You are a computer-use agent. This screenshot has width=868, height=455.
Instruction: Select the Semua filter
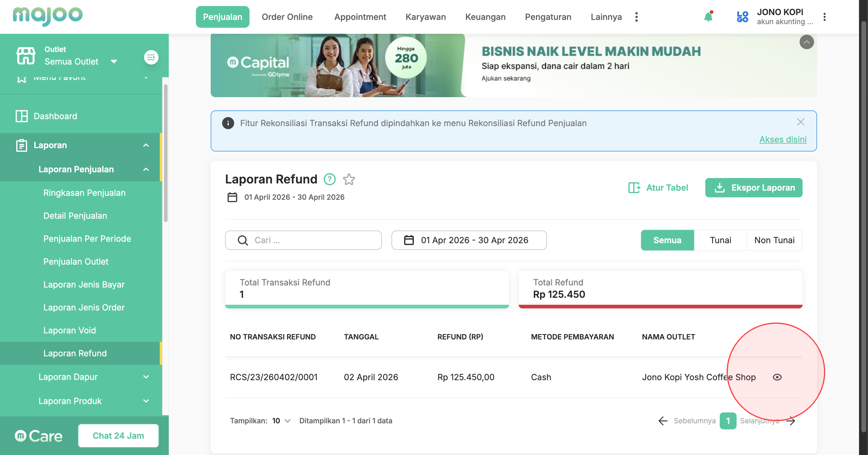tap(667, 240)
